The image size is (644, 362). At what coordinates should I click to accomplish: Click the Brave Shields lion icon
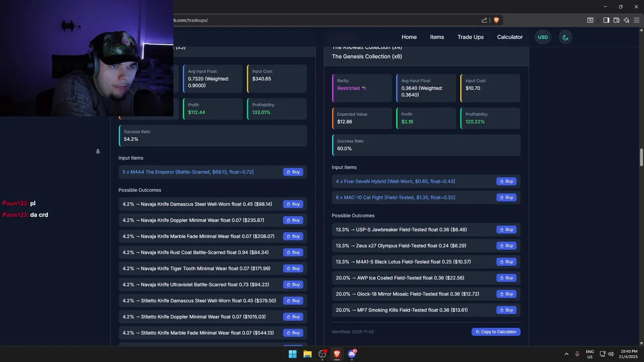(x=497, y=20)
